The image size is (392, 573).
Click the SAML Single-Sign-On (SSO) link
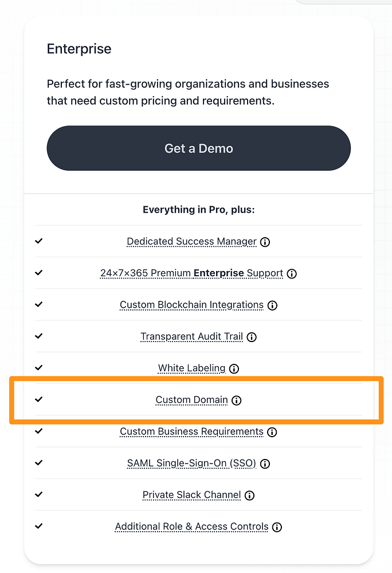coord(191,463)
